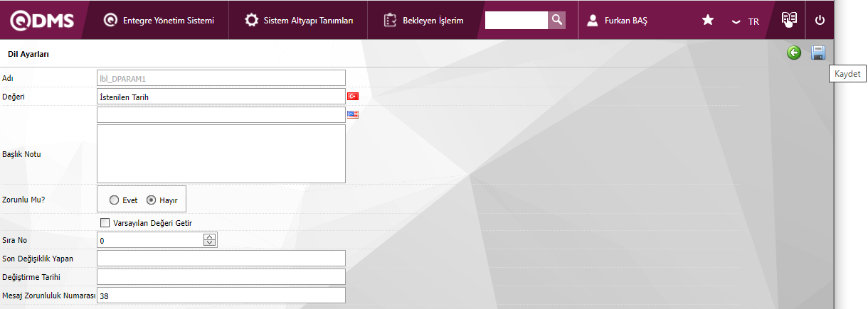Increase Sıra No with the up arrow
Screen dimensions: 868x309
209,237
